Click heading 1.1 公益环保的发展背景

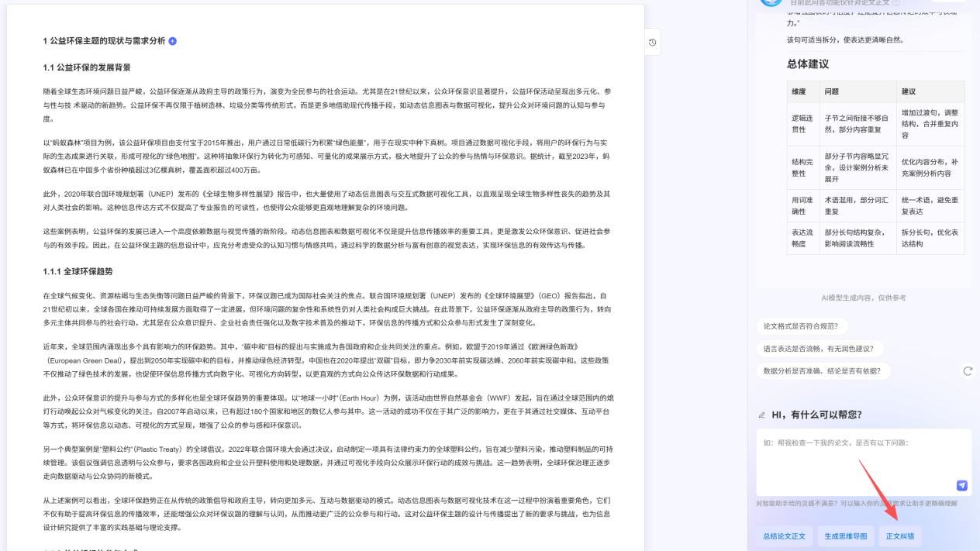[x=87, y=67]
